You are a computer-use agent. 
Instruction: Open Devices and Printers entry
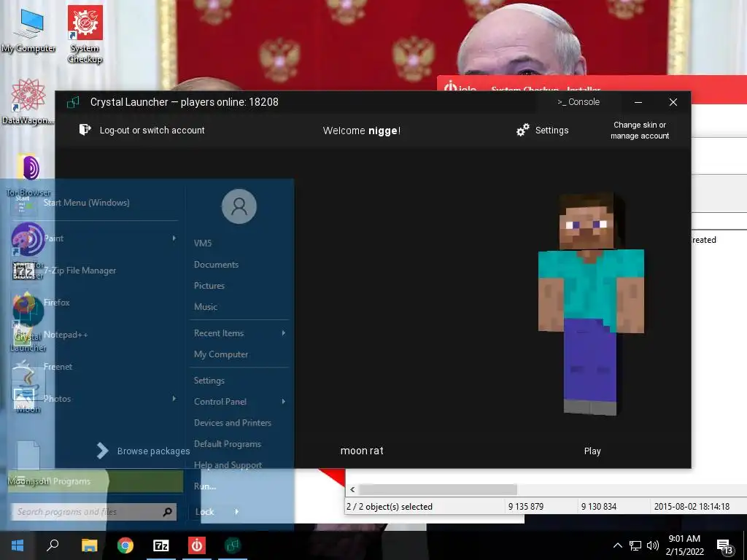tap(233, 422)
